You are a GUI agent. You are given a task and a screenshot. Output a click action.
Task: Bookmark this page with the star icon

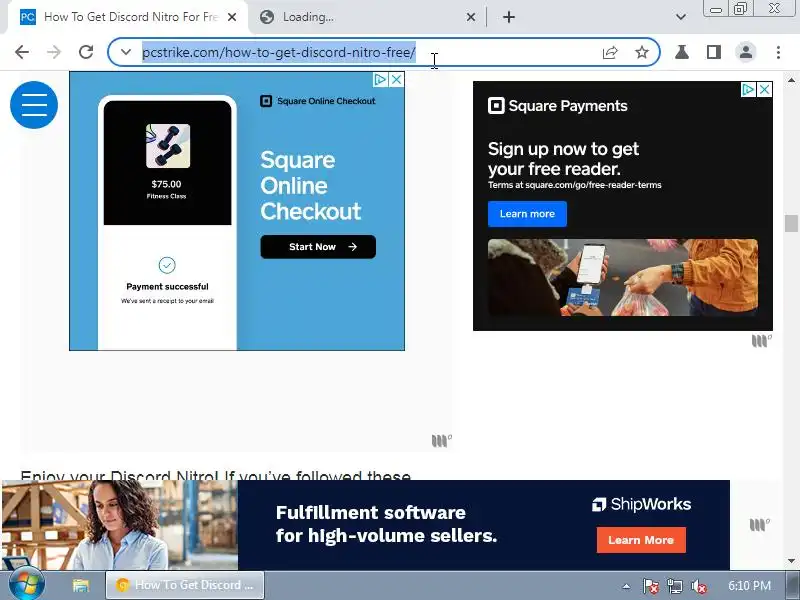(x=642, y=52)
